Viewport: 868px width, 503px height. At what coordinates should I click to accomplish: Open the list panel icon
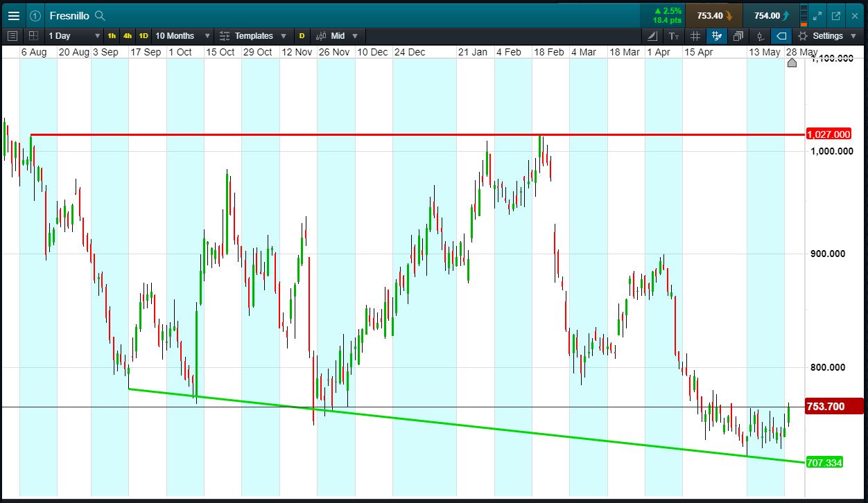click(x=12, y=36)
